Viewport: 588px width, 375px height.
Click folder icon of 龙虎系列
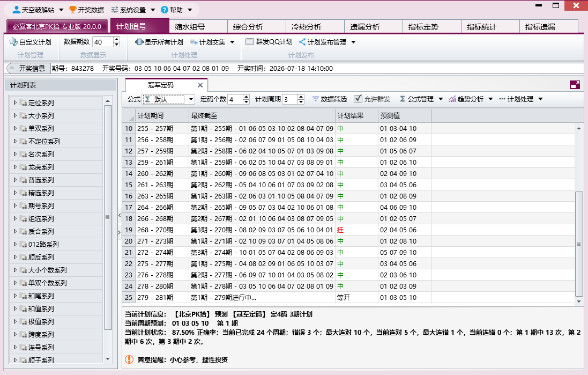23,167
